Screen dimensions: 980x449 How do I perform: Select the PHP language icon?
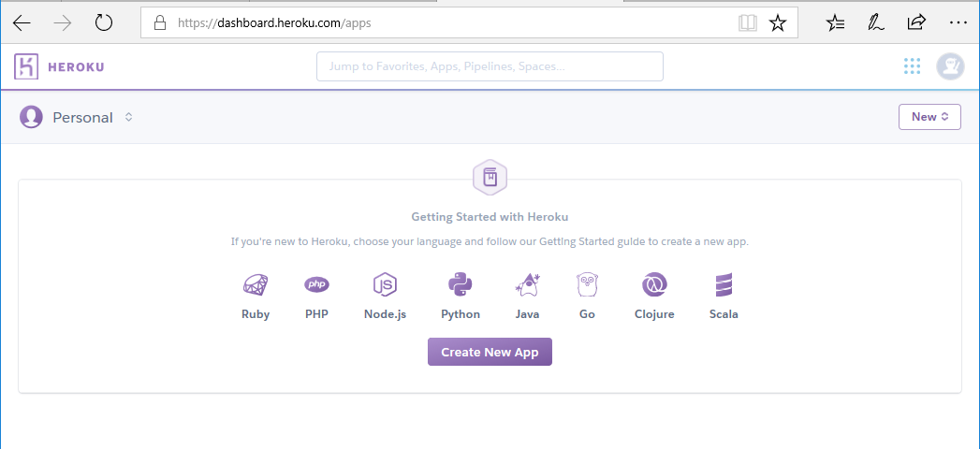click(316, 285)
